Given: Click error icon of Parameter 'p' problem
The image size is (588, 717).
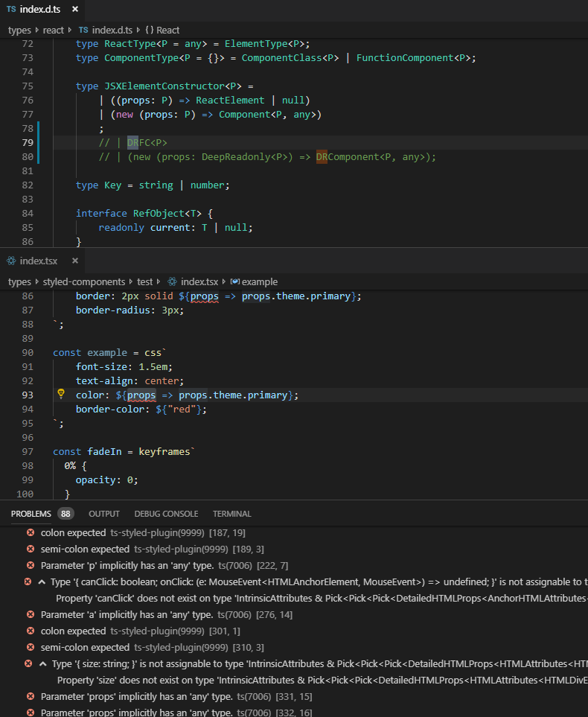Looking at the screenshot, I should (31, 566).
